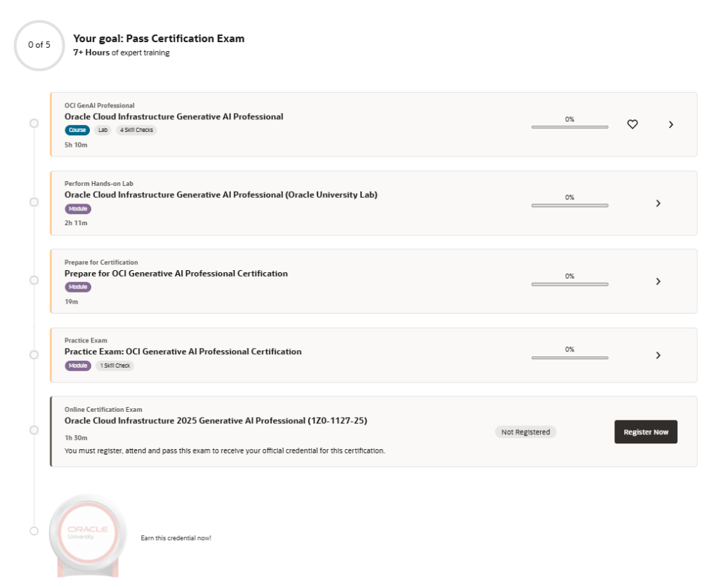
Task: Click progress bar of Practice Exam module
Action: coord(570,357)
